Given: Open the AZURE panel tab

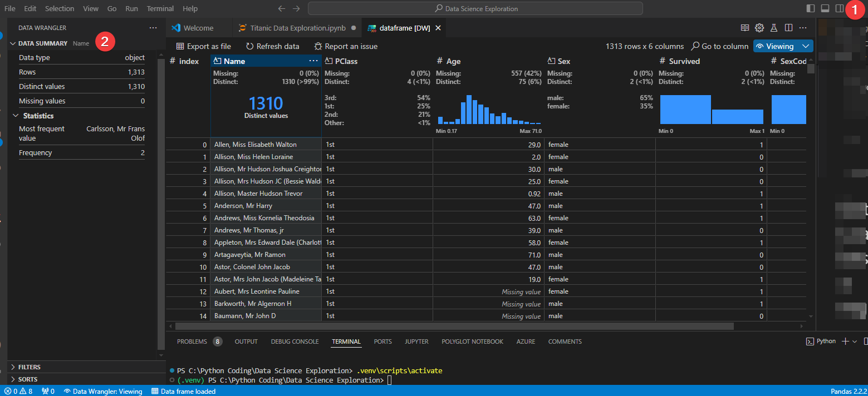Looking at the screenshot, I should click(x=526, y=341).
